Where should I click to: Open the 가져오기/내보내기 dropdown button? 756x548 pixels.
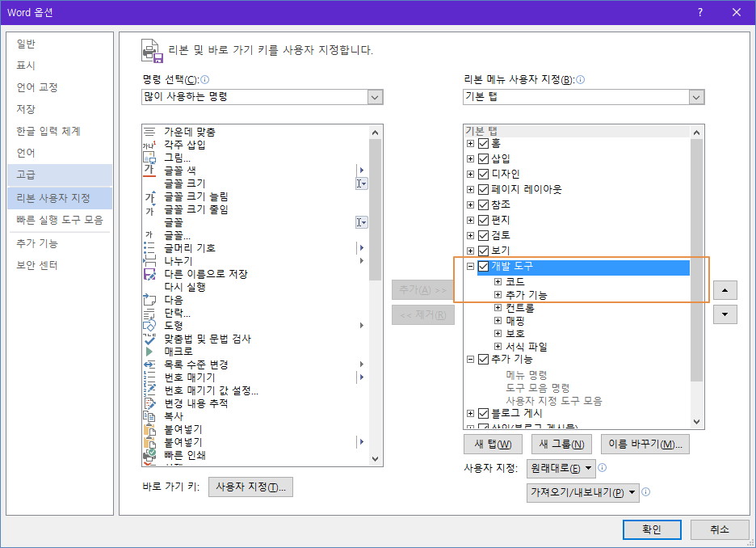pos(583,492)
